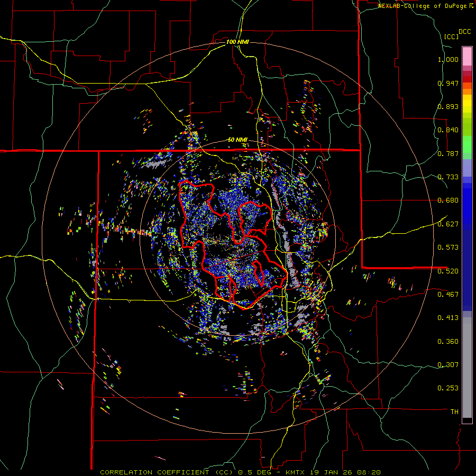Pick the pink segment of color bar
This screenshot has width=476, height=476.
point(467,56)
